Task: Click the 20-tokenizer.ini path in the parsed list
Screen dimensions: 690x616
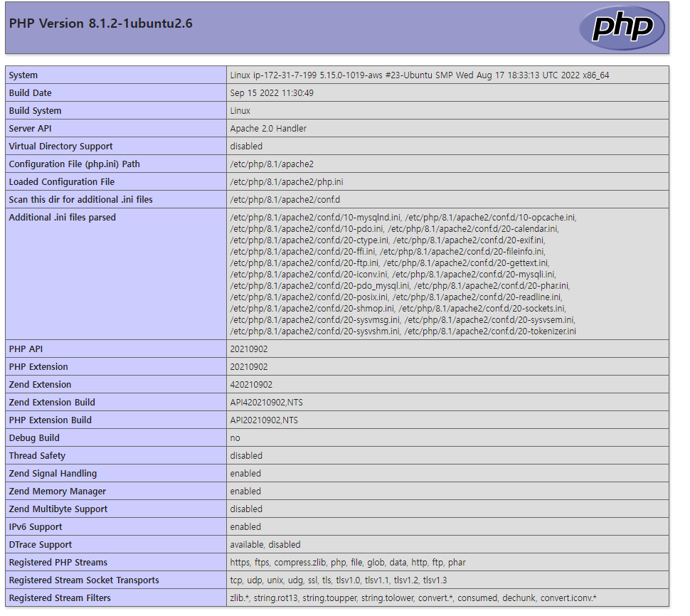Action: 490,331
